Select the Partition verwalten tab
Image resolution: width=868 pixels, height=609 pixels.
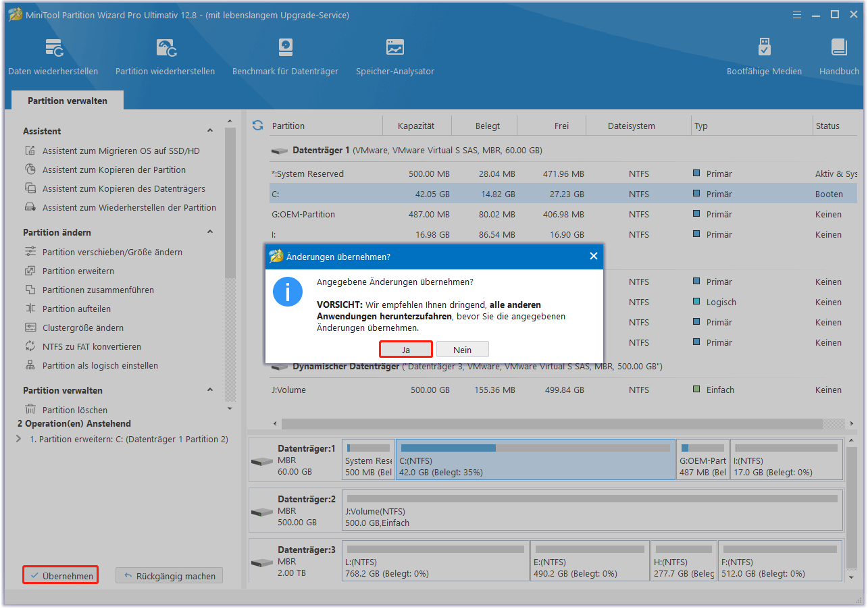(x=67, y=101)
